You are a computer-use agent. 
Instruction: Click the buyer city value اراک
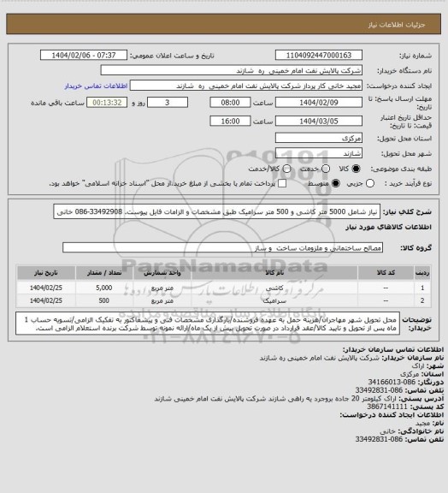(x=418, y=366)
